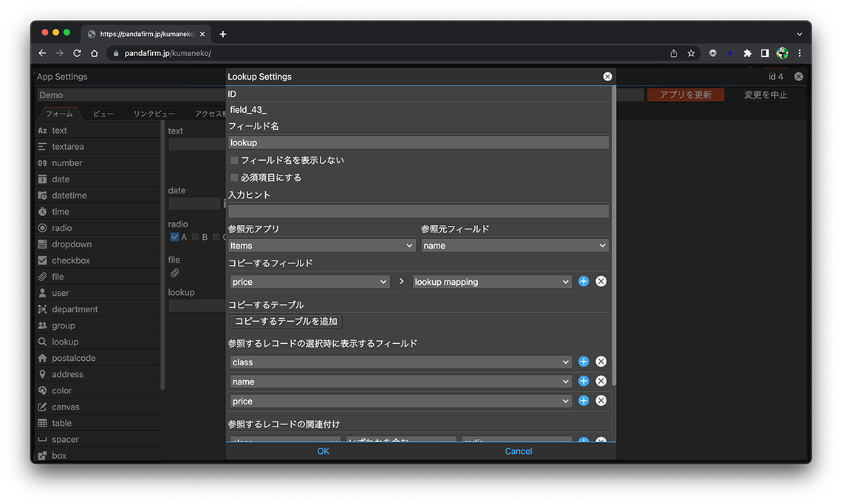Click the table field icon
842x504 pixels.
[43, 423]
